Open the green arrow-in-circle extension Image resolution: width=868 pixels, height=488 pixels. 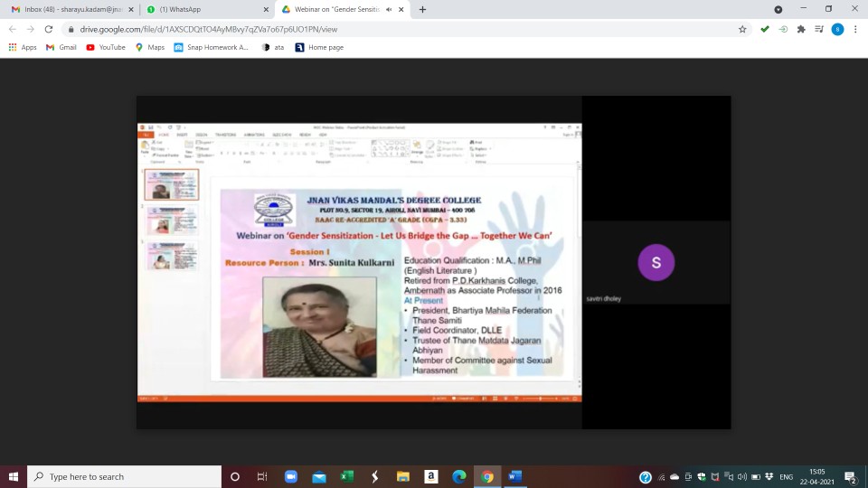[783, 29]
